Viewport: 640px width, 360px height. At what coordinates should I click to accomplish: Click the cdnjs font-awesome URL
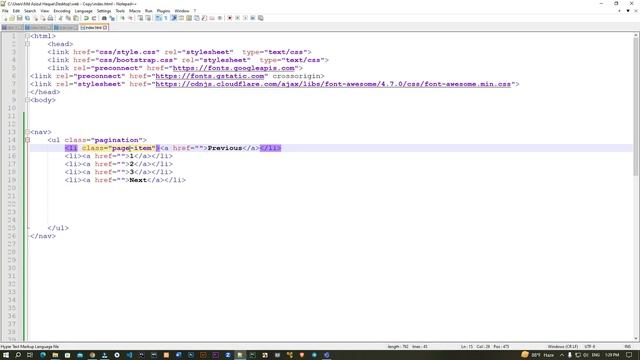333,84
